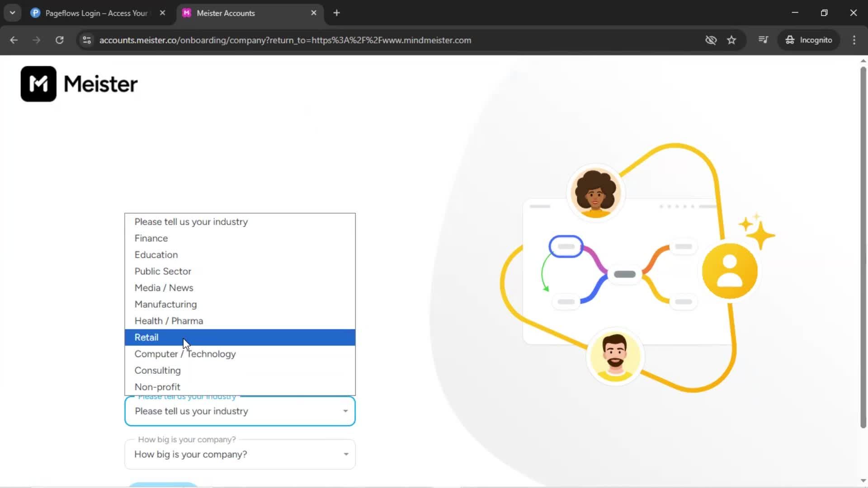868x488 pixels.
Task: Select 'Please tell us your industry' placeholder option
Action: [x=240, y=222]
